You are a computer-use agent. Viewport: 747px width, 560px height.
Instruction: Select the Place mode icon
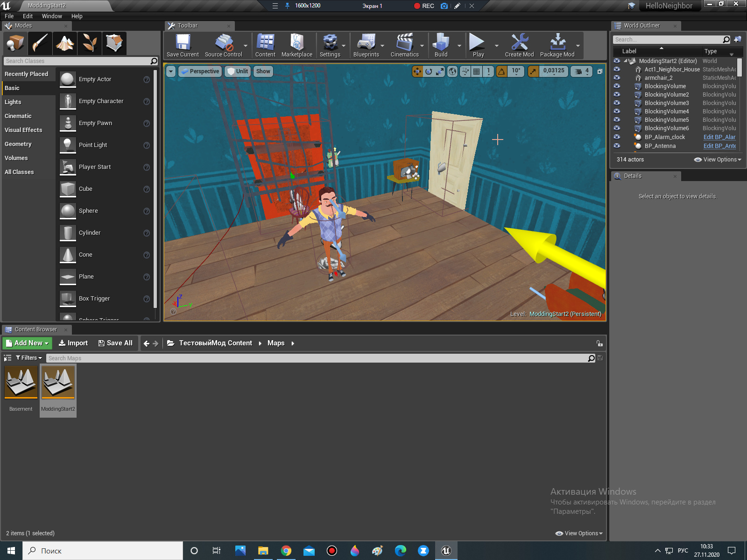15,43
